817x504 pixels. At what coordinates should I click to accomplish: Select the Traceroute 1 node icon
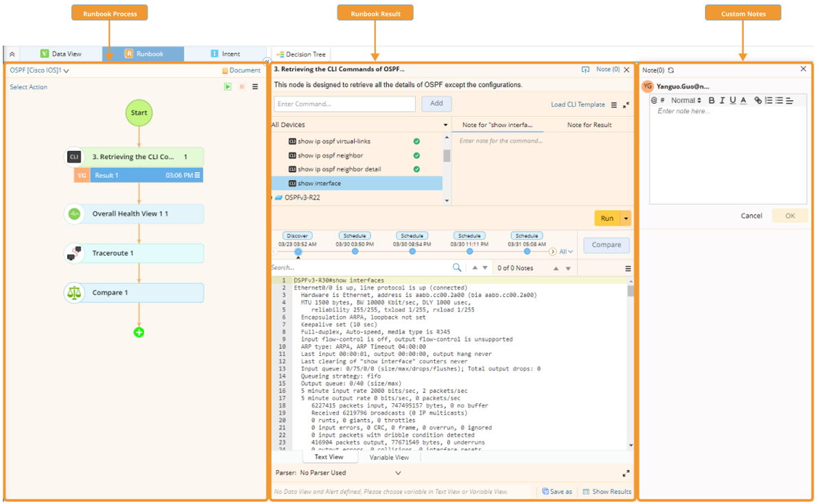[x=74, y=253]
